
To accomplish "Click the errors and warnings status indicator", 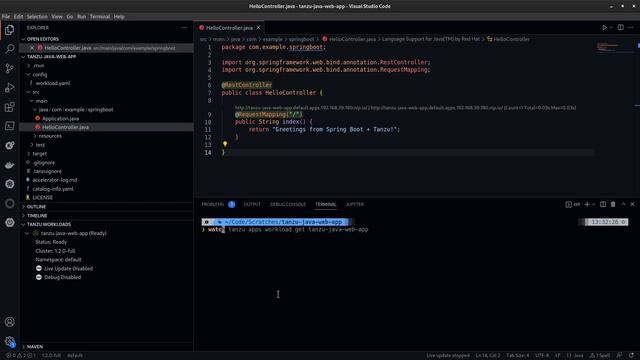I will tap(20, 356).
